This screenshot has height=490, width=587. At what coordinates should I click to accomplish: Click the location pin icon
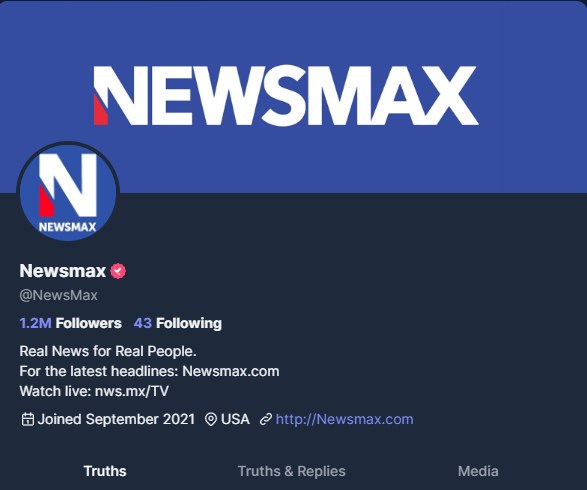tap(211, 419)
